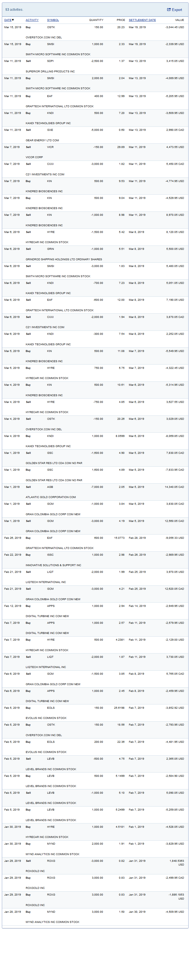Click the ISSC symbol dated Feb 22, 2019
The image size is (195, 980).
(50, 555)
